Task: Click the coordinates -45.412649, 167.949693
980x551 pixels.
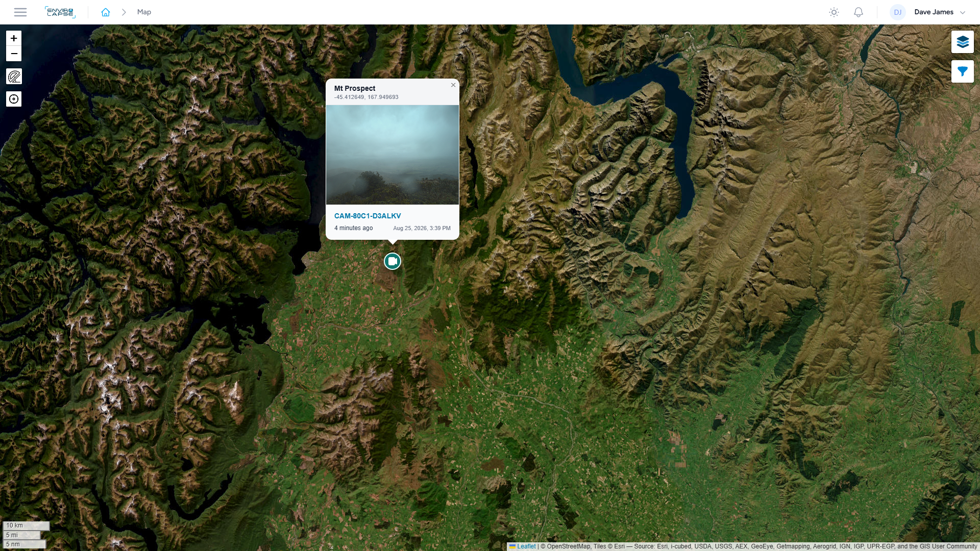Action: point(366,97)
